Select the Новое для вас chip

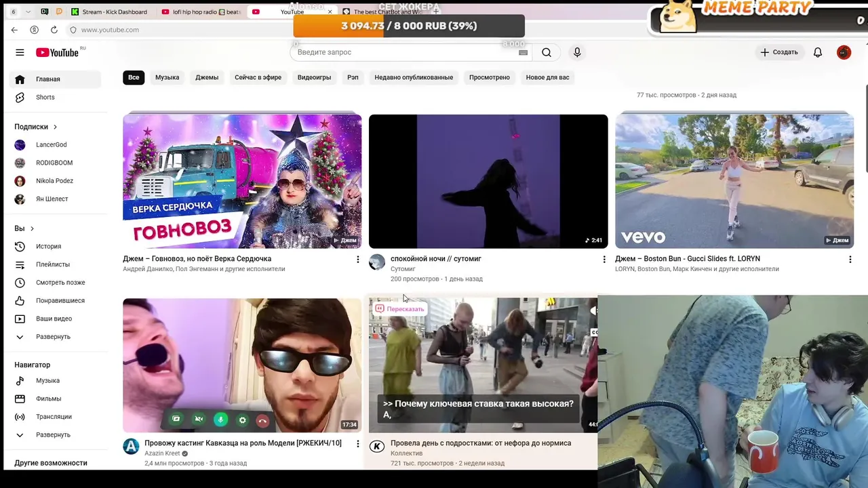click(547, 77)
